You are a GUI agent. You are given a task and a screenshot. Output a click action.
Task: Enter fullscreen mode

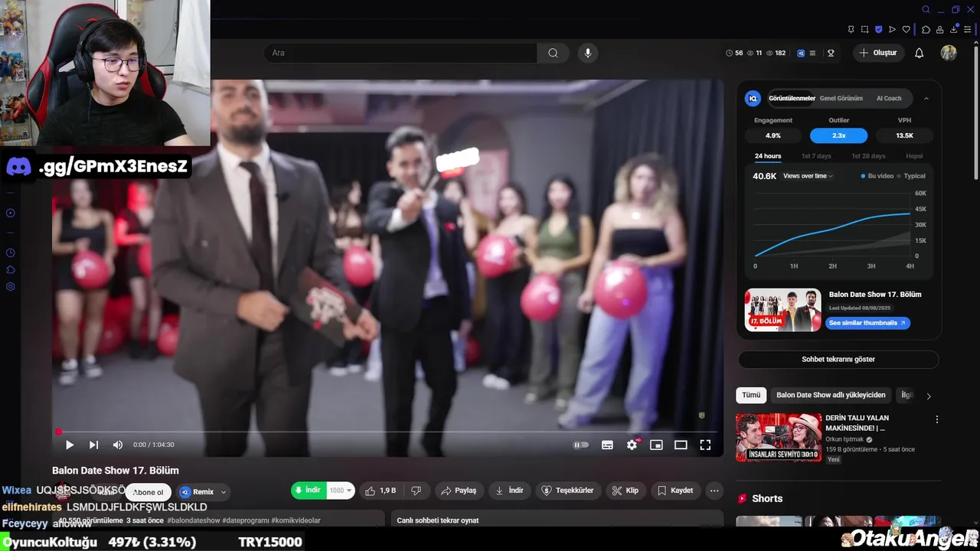(x=705, y=445)
